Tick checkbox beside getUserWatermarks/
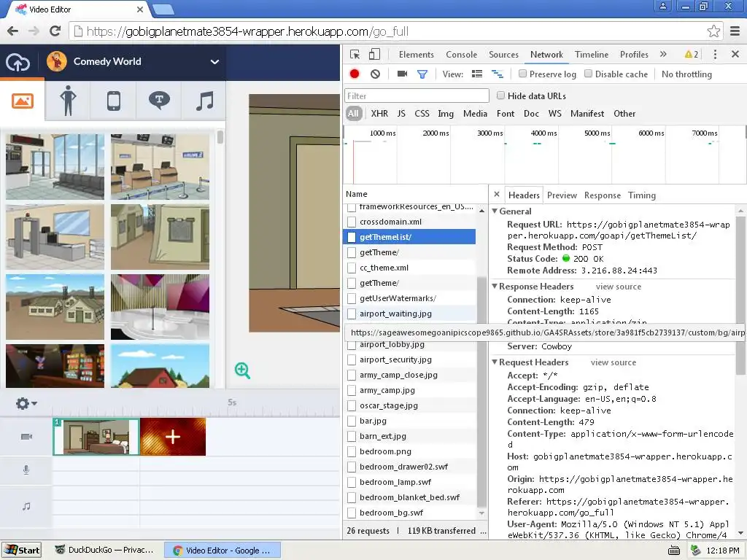This screenshot has height=560, width=747. click(x=352, y=298)
